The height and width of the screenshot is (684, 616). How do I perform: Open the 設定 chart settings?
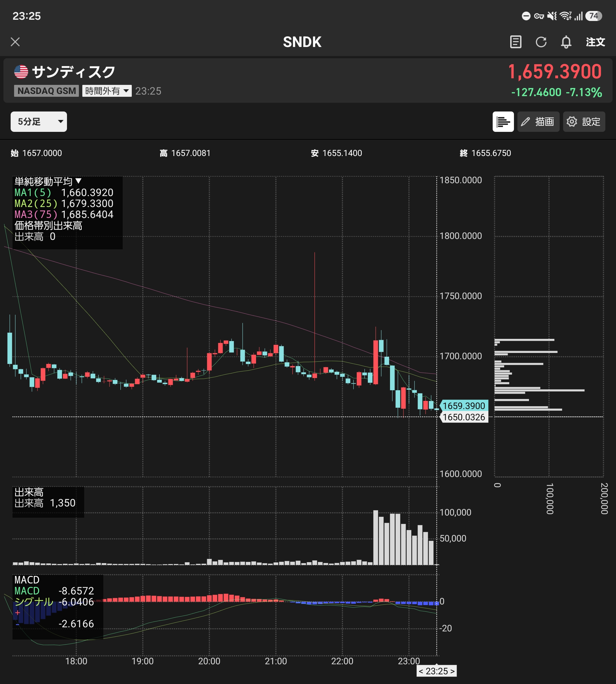(x=584, y=122)
